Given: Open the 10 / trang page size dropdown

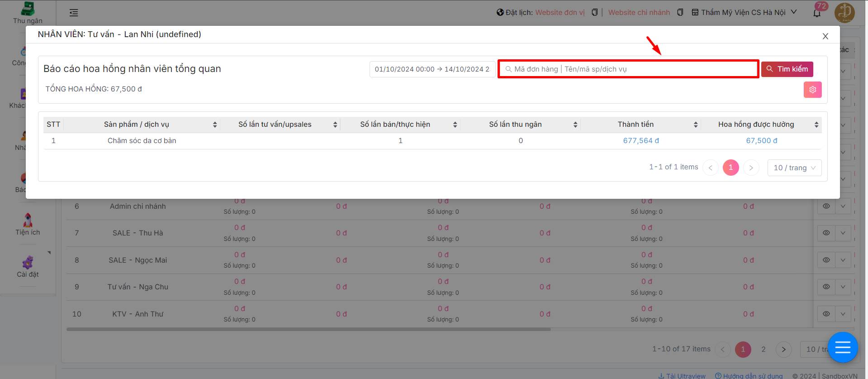Looking at the screenshot, I should tap(794, 168).
